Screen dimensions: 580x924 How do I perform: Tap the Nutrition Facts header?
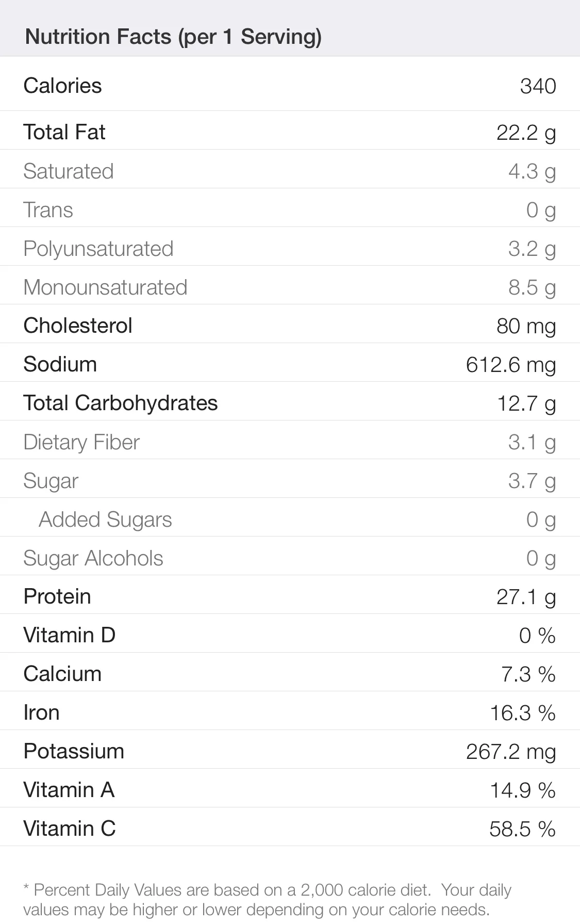click(x=173, y=37)
